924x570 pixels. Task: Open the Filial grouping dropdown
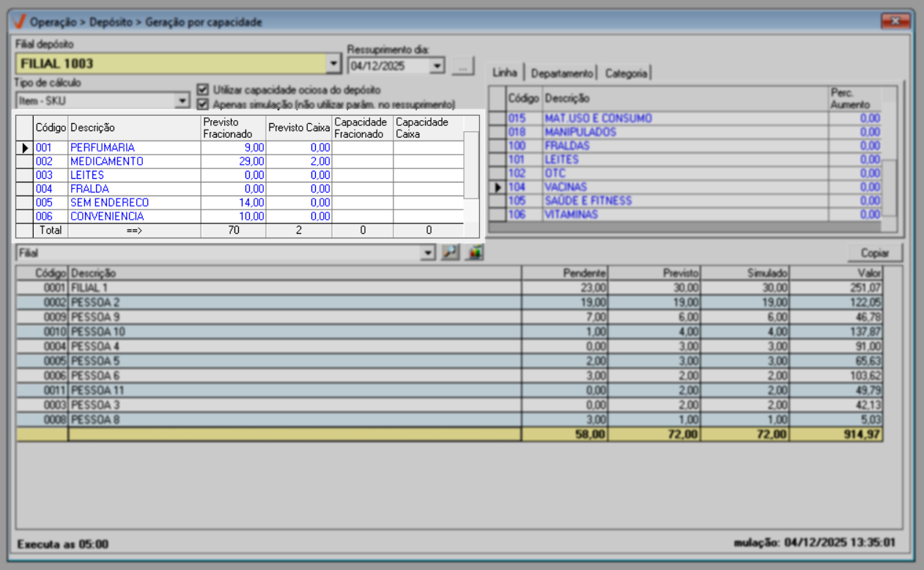point(428,253)
